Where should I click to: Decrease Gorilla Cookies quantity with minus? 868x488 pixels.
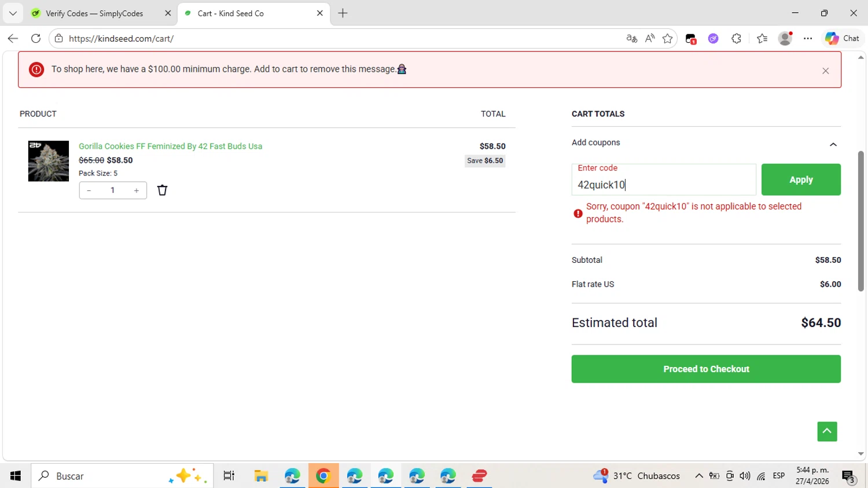pyautogui.click(x=89, y=190)
